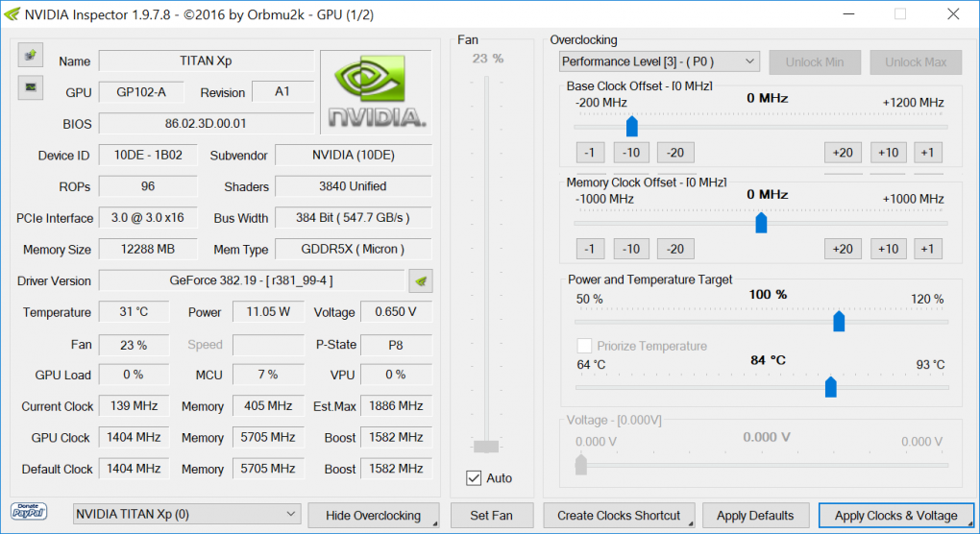This screenshot has height=534, width=980.
Task: Click Memory Clock Offset -10 button
Action: [x=631, y=249]
